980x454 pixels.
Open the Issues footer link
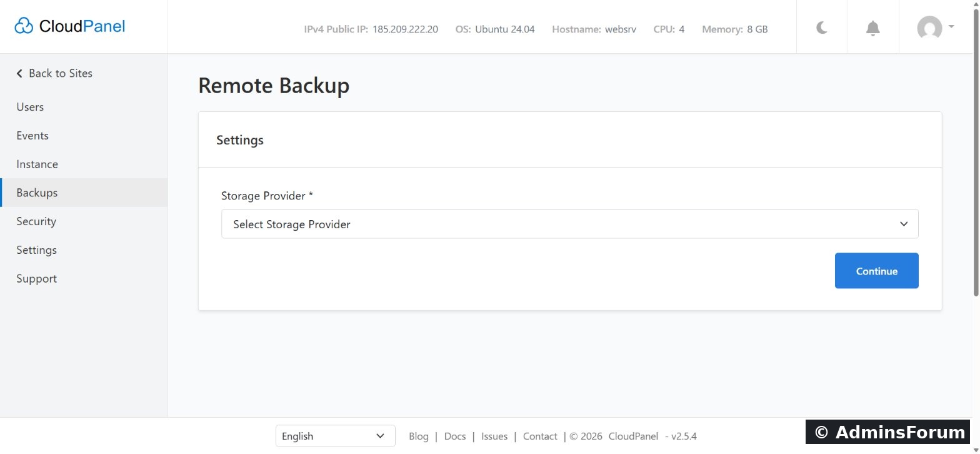point(494,436)
